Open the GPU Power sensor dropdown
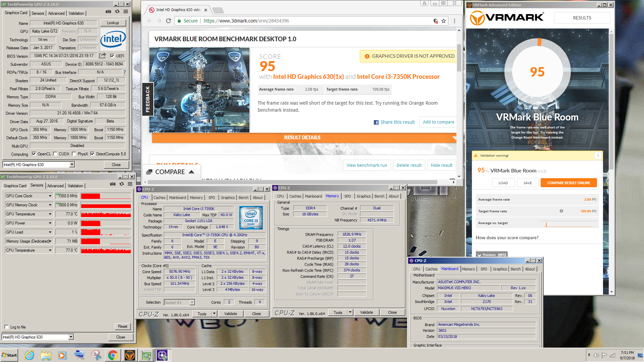 point(50,223)
